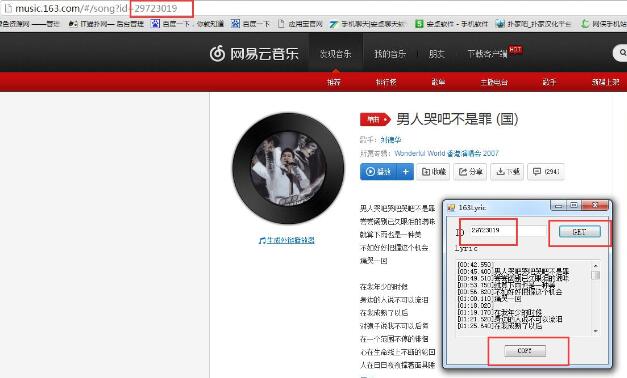Click scroll-up arrow in 163Lyric lyric box
Screen dimensions: 627x378
pyautogui.click(x=595, y=266)
